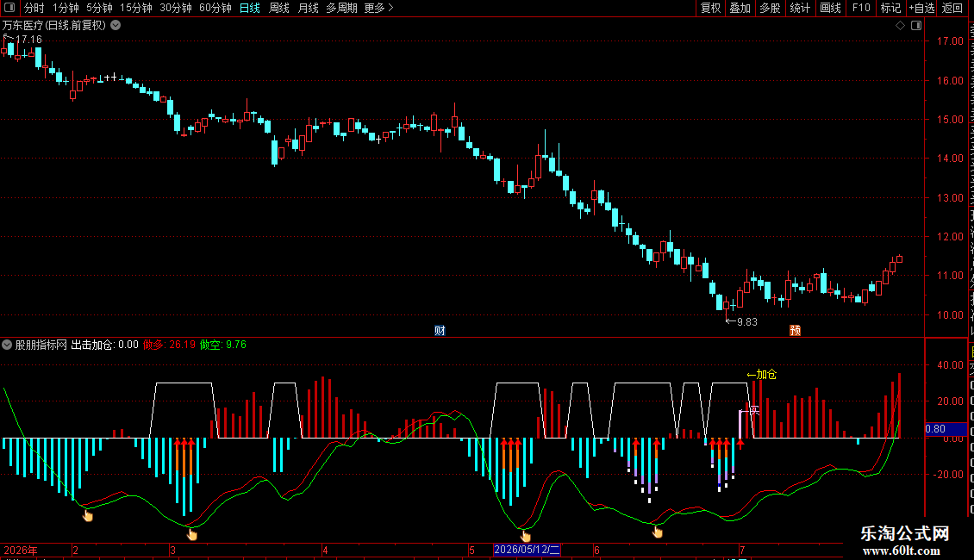
Task: Click the 万东医疗(日线.前复权) title
Action: (54, 26)
